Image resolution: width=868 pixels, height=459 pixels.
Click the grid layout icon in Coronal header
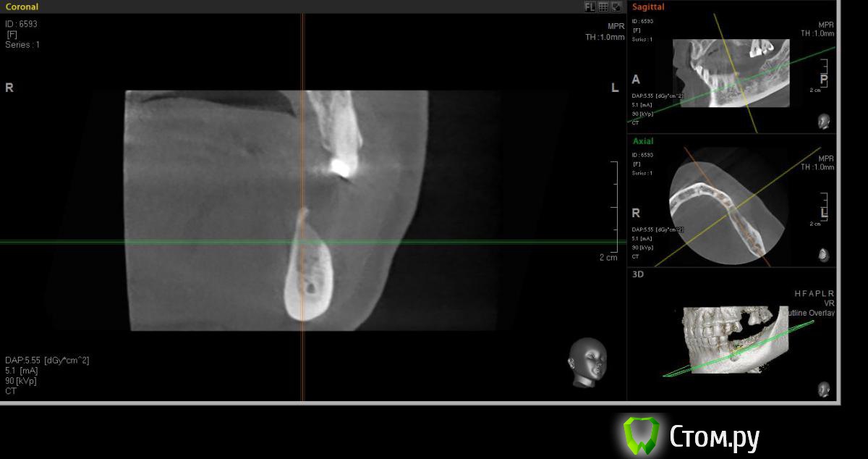pyautogui.click(x=603, y=7)
